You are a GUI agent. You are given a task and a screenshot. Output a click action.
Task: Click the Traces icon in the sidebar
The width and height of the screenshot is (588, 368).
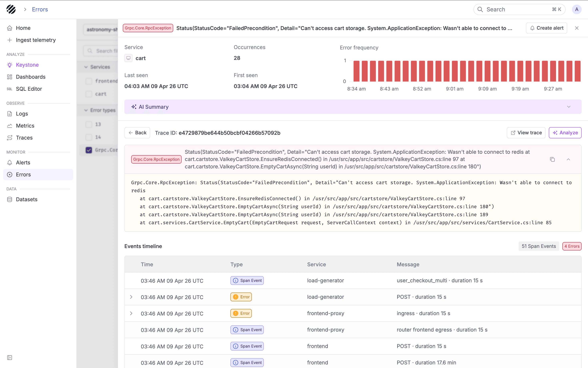coord(9,138)
